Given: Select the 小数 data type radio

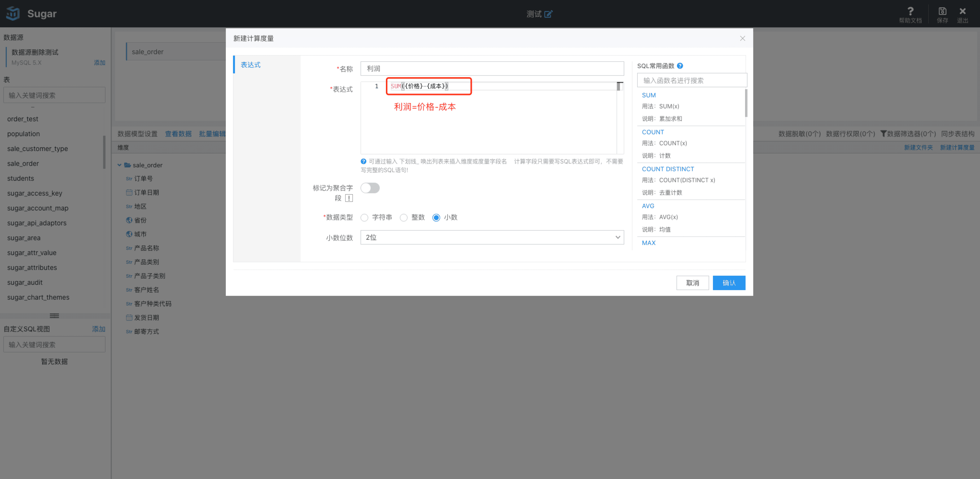Looking at the screenshot, I should 436,218.
